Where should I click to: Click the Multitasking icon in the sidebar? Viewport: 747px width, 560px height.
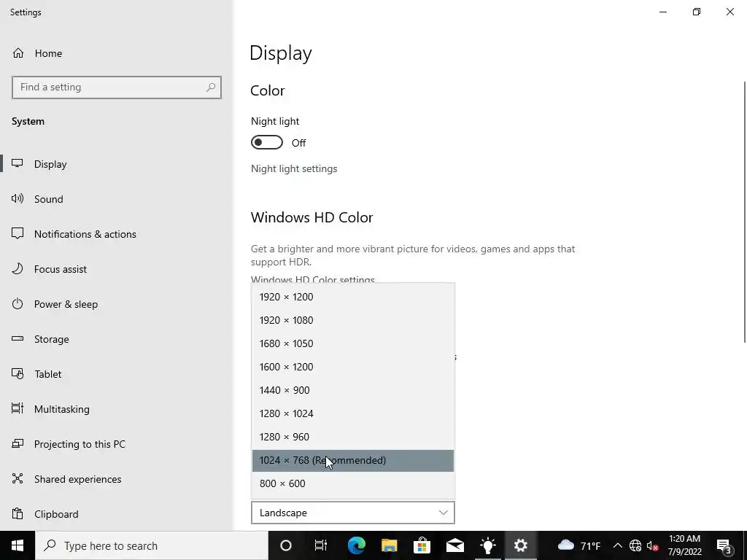[18, 408]
